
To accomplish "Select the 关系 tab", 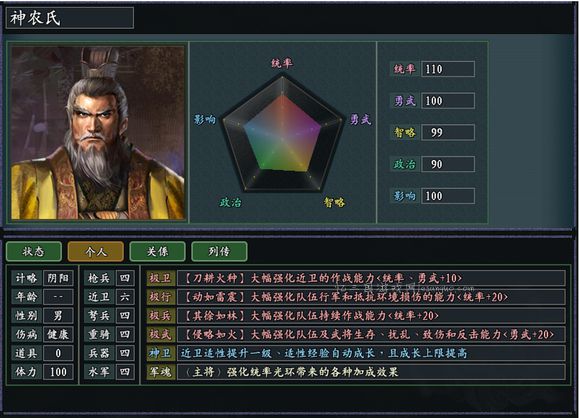I will point(157,251).
